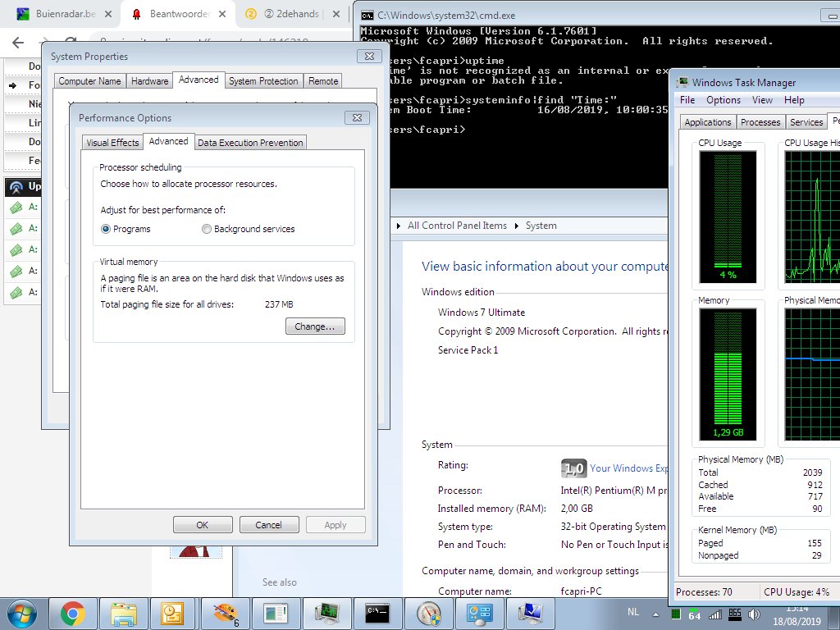Click the Physical Memory Total 2039 value
Screen dimensions: 840x630
coord(812,472)
